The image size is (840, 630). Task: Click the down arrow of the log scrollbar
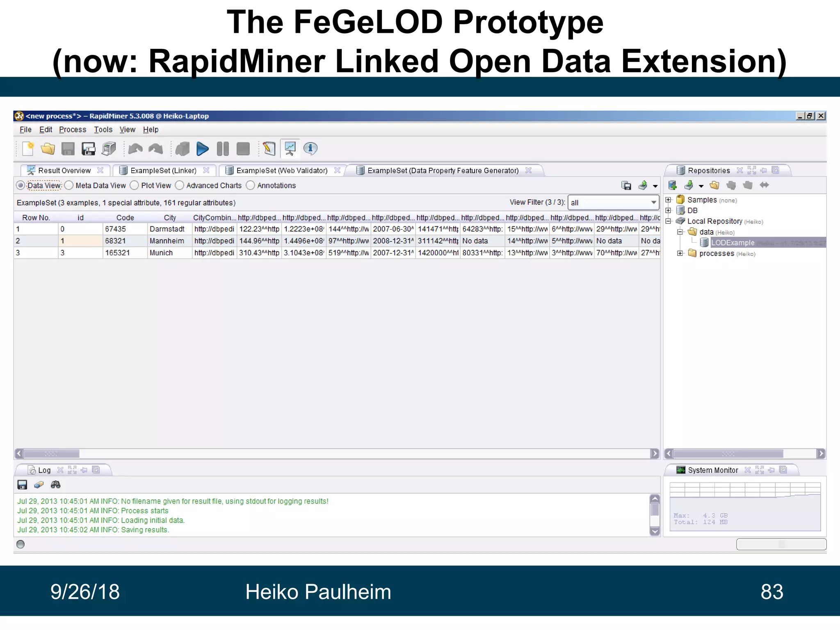[x=655, y=532]
